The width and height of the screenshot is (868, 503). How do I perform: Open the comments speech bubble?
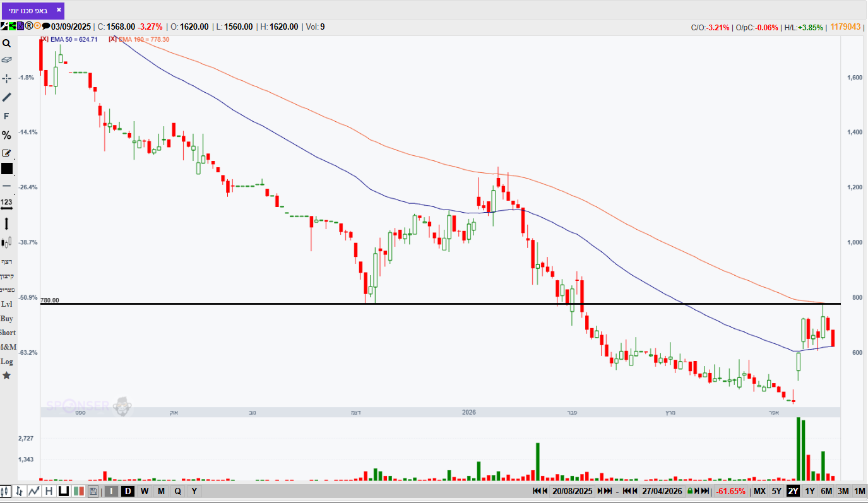pyautogui.click(x=45, y=27)
